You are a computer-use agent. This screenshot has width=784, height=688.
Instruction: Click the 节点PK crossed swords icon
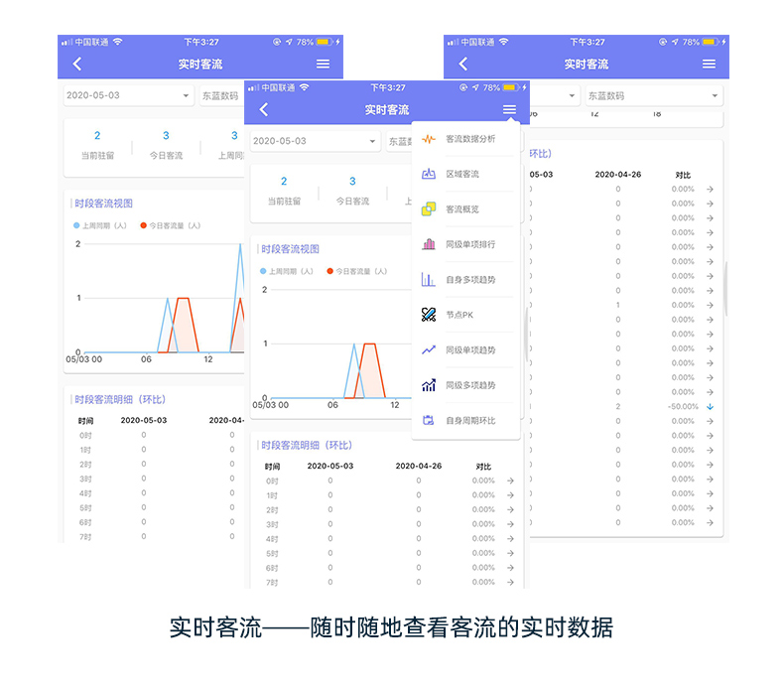(x=429, y=315)
